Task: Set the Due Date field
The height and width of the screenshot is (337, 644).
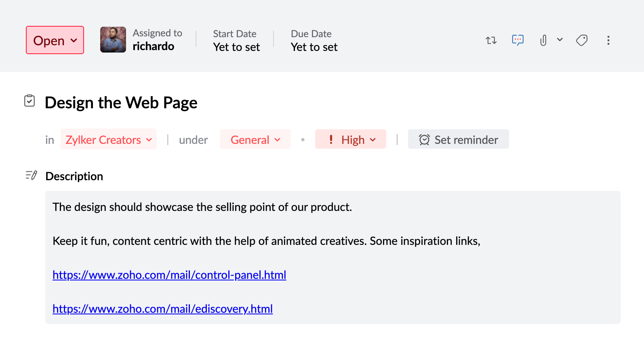Action: [314, 47]
